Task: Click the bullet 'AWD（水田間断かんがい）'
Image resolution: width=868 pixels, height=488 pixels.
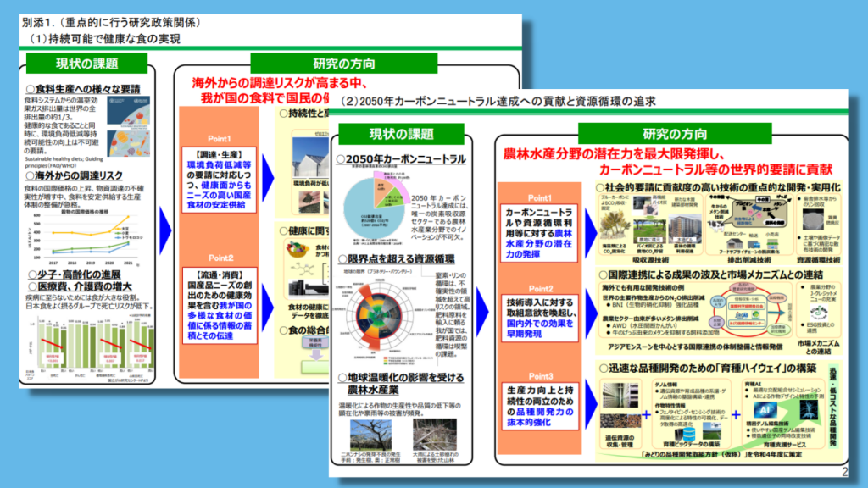Action: coord(646,326)
